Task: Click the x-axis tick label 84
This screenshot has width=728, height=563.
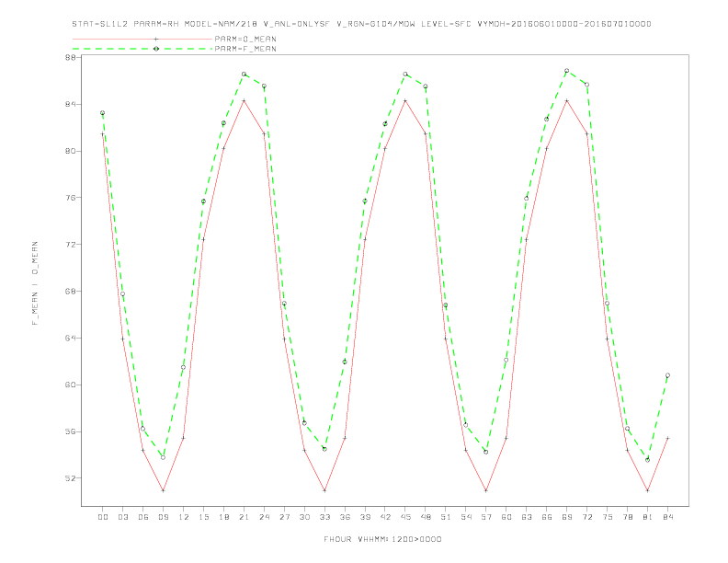Action: coord(667,517)
